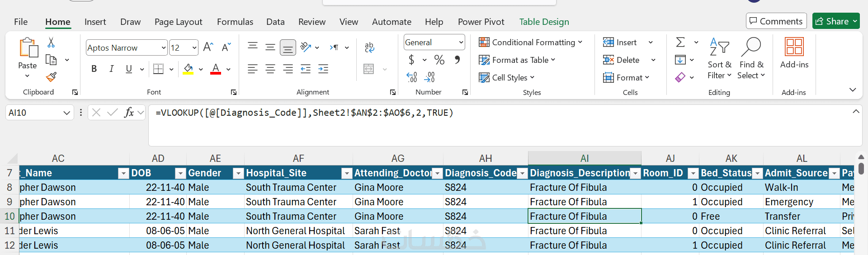Image resolution: width=868 pixels, height=255 pixels.
Task: Click the Cut scissors icon
Action: click(x=51, y=42)
